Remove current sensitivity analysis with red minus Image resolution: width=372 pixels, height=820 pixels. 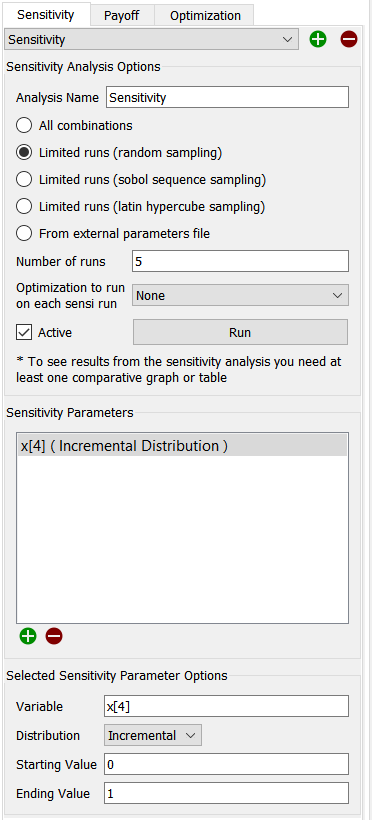[349, 39]
